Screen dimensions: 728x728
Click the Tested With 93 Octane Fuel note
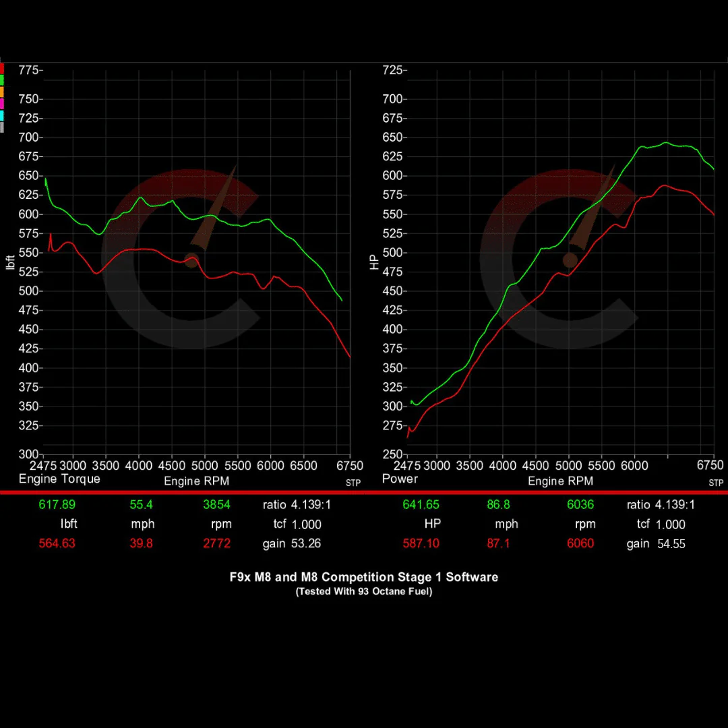click(x=364, y=592)
